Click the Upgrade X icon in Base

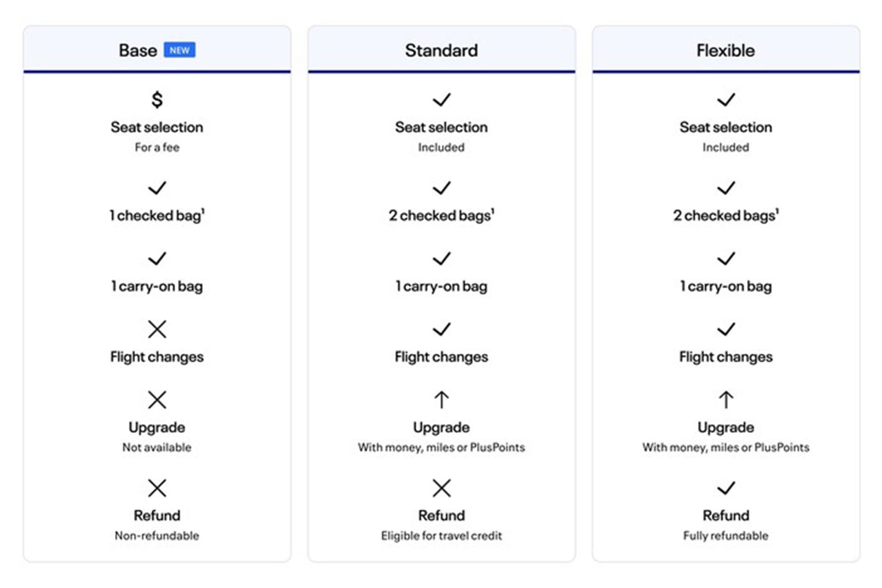point(157,400)
